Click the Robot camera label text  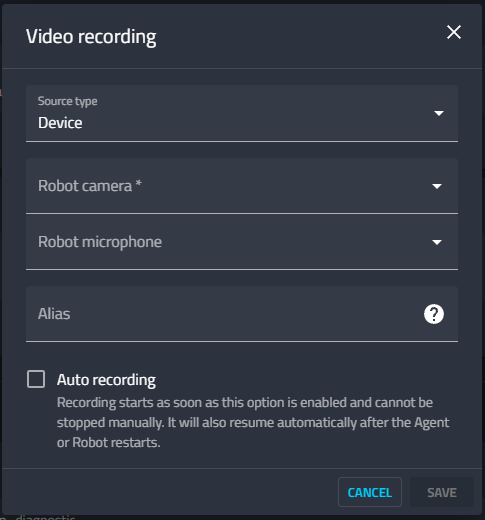(90, 186)
